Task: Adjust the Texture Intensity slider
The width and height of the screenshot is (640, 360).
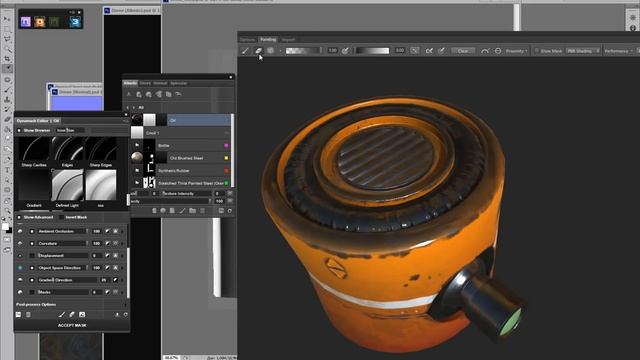Action: click(187, 193)
